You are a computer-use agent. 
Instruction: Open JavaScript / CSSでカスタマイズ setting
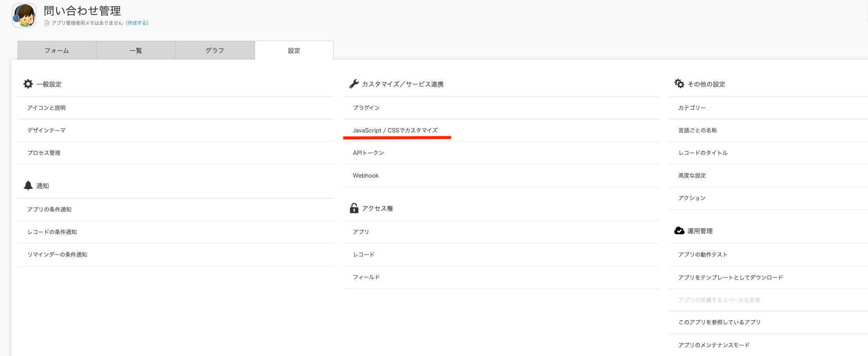[395, 131]
